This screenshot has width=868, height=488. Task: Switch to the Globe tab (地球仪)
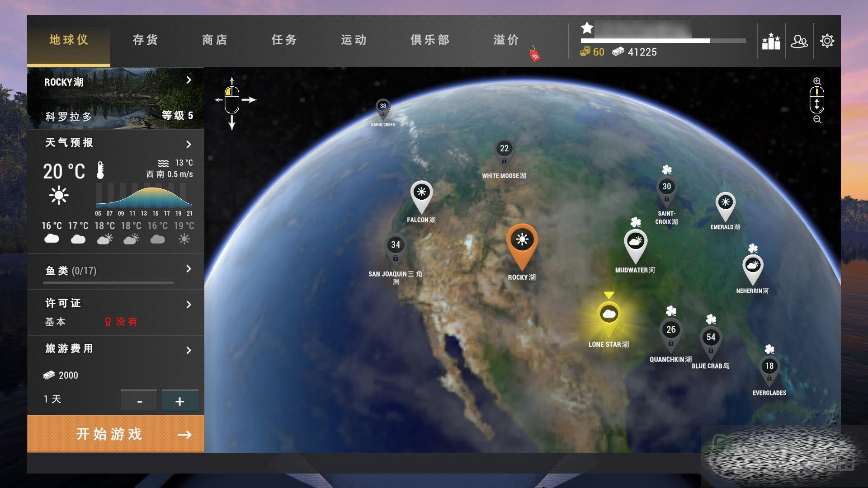(69, 40)
